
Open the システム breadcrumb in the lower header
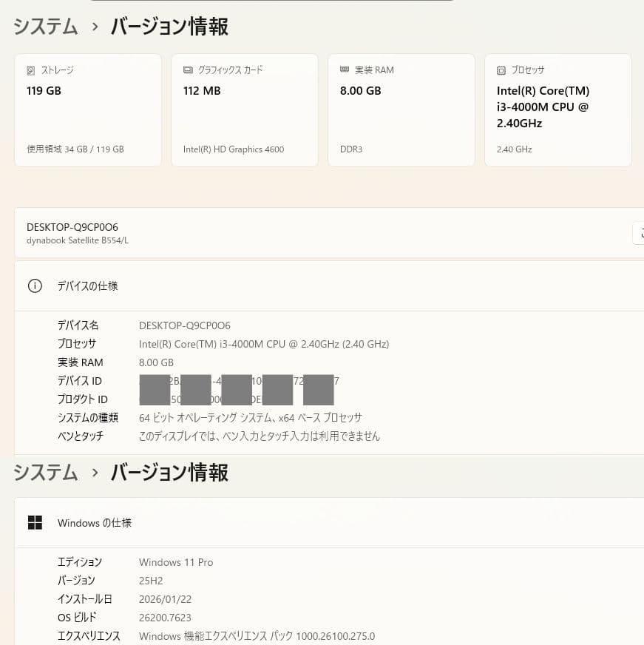click(x=46, y=472)
